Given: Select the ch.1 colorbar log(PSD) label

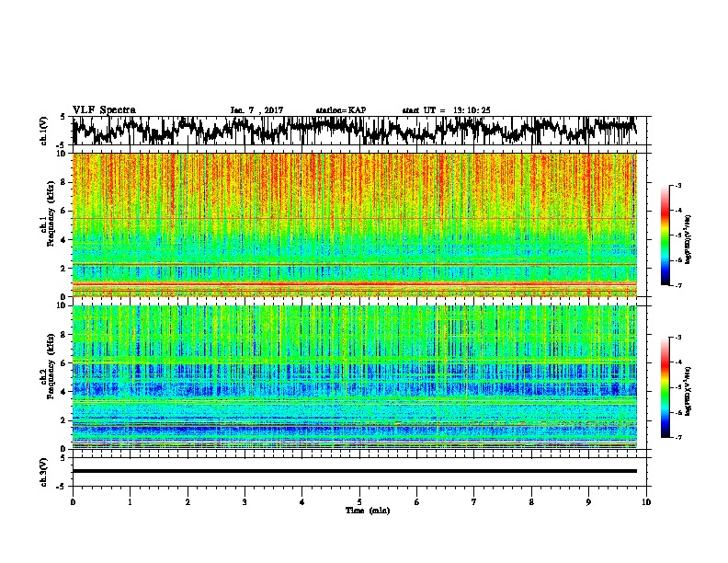Looking at the screenshot, I should click(x=688, y=240).
